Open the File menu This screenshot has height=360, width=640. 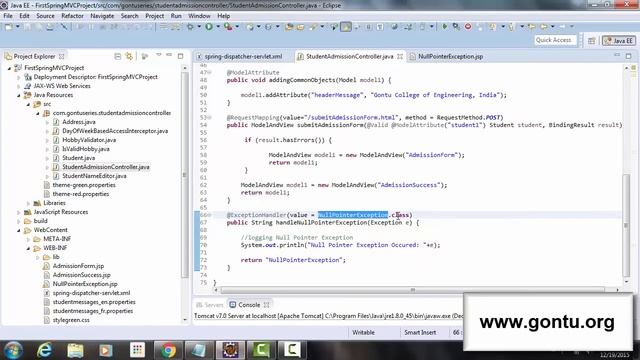pos(8,16)
